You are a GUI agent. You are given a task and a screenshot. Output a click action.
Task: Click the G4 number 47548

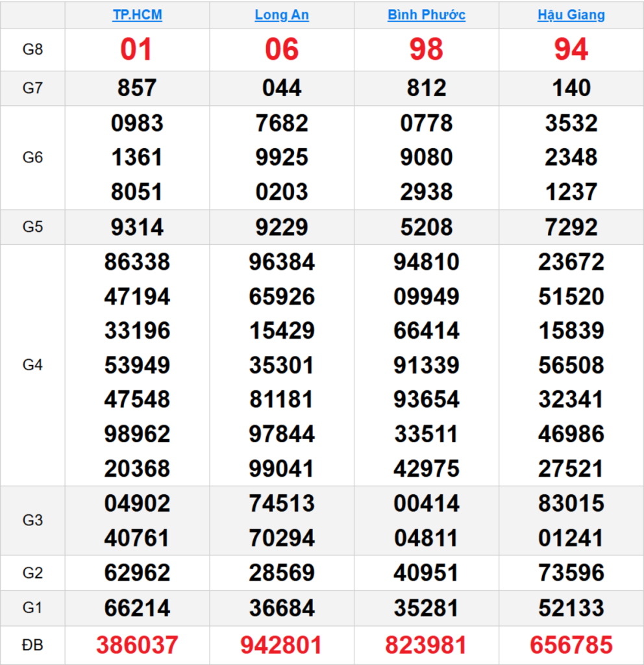point(138,400)
